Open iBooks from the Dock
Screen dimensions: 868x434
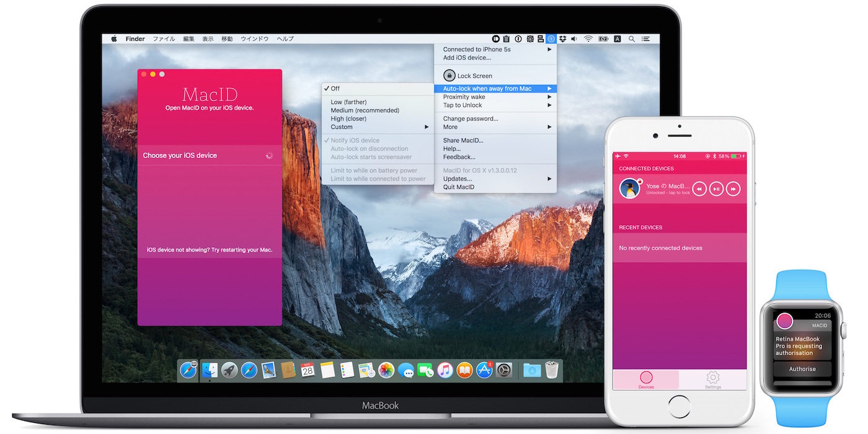(464, 370)
